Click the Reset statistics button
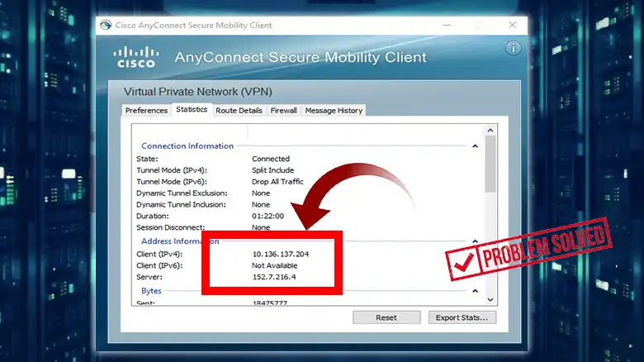This screenshot has width=644, height=362. (x=386, y=317)
